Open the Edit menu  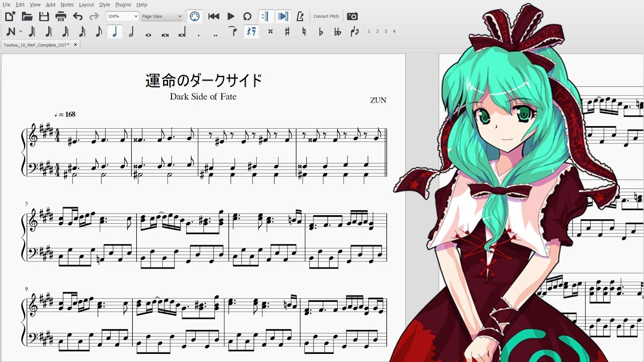(x=20, y=5)
